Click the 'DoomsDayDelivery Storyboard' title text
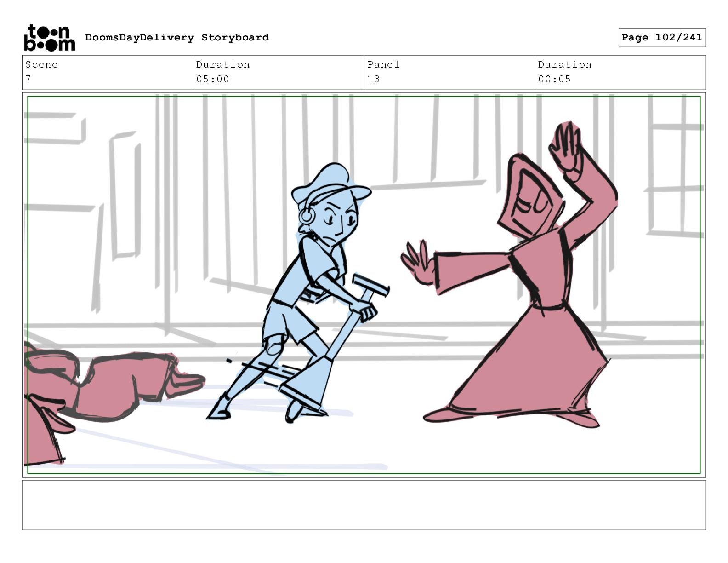The image size is (728, 563). pyautogui.click(x=177, y=37)
